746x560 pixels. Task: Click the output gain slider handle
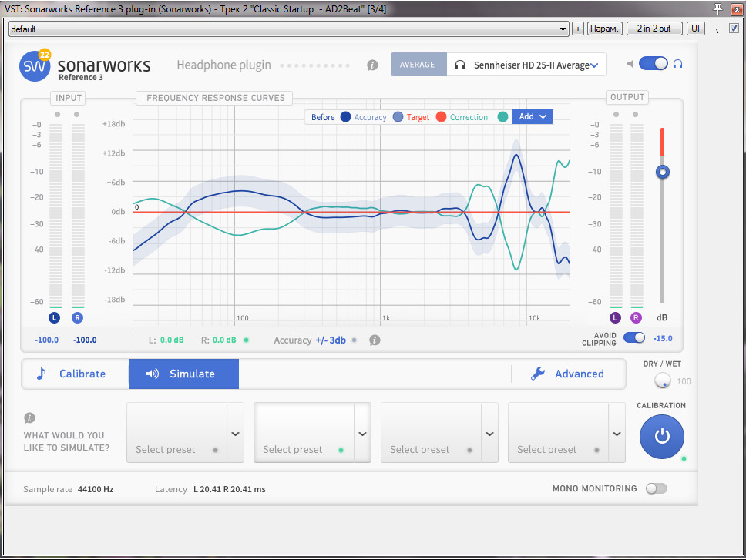[x=662, y=172]
